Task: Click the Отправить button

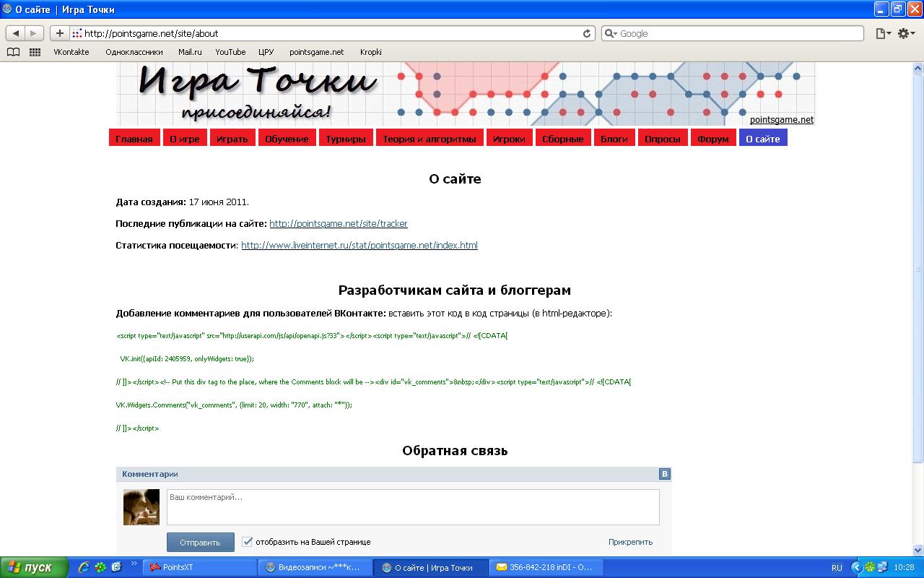Action: click(201, 542)
